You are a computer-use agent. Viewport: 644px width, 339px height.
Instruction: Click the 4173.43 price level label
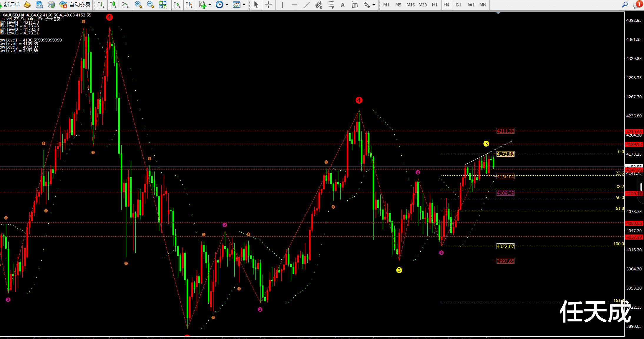(505, 154)
